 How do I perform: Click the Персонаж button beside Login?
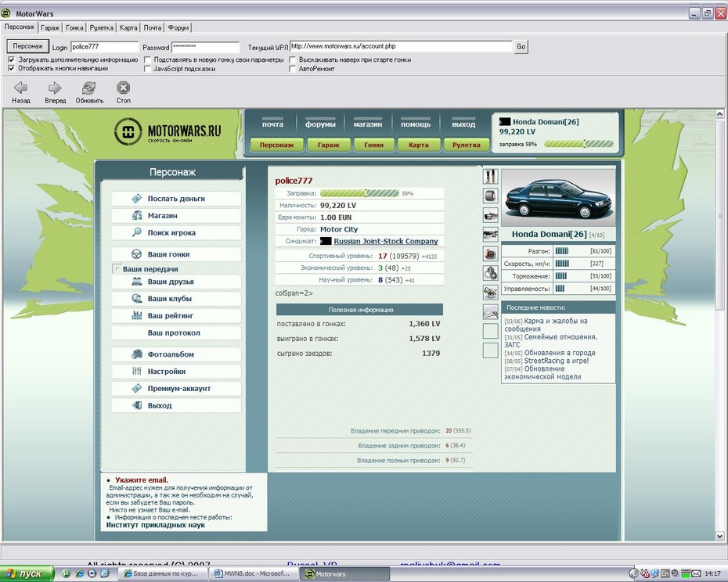coord(28,46)
